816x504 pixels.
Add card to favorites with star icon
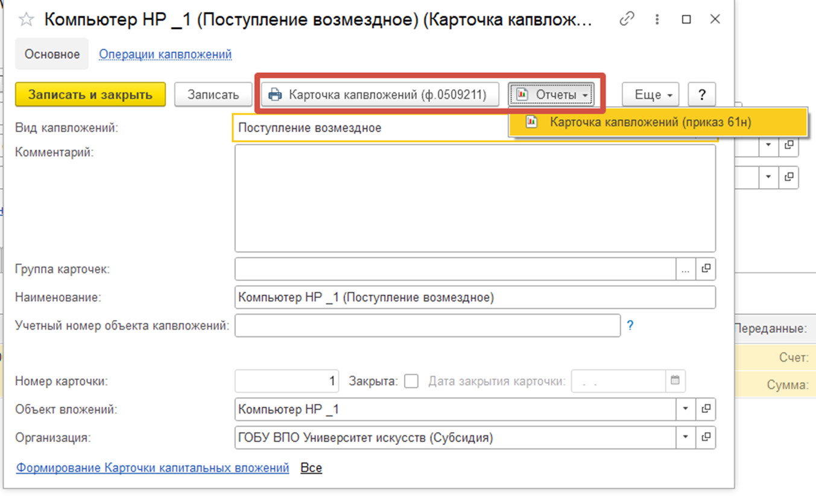click(x=26, y=20)
